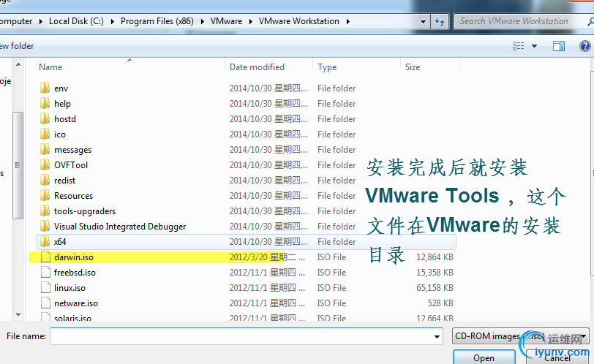Click the netware.iso file name
Screen dimensions: 594x364
(x=76, y=303)
